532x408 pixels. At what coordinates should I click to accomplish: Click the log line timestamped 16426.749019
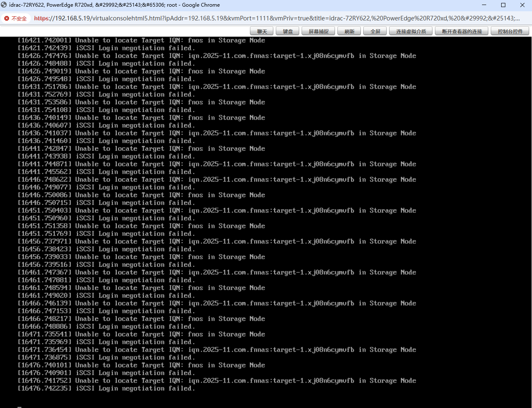pyautogui.click(x=142, y=71)
